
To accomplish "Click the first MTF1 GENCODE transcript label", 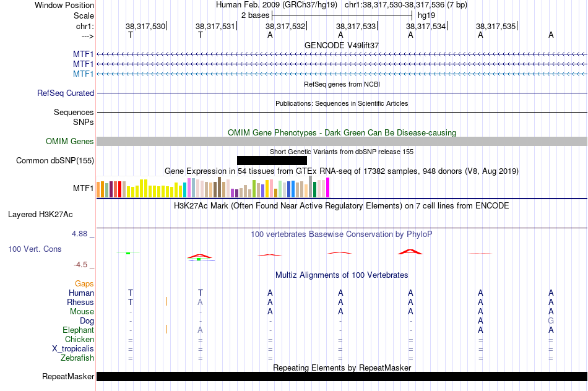I will pyautogui.click(x=84, y=54).
